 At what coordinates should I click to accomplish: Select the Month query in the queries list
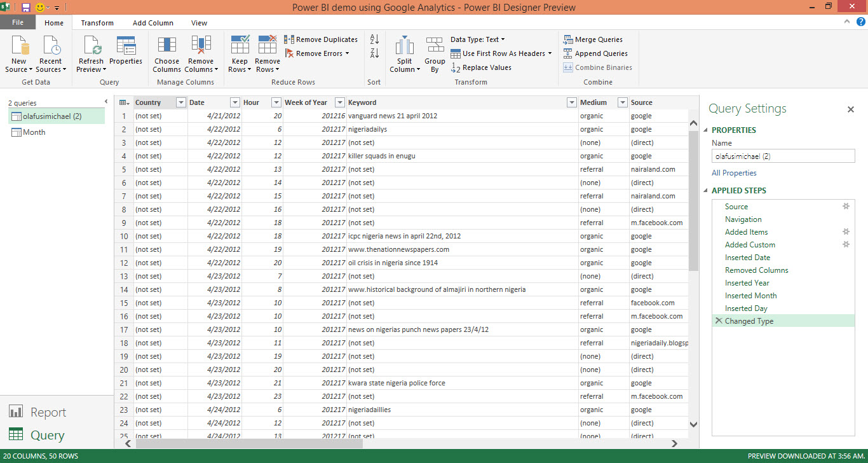(35, 132)
